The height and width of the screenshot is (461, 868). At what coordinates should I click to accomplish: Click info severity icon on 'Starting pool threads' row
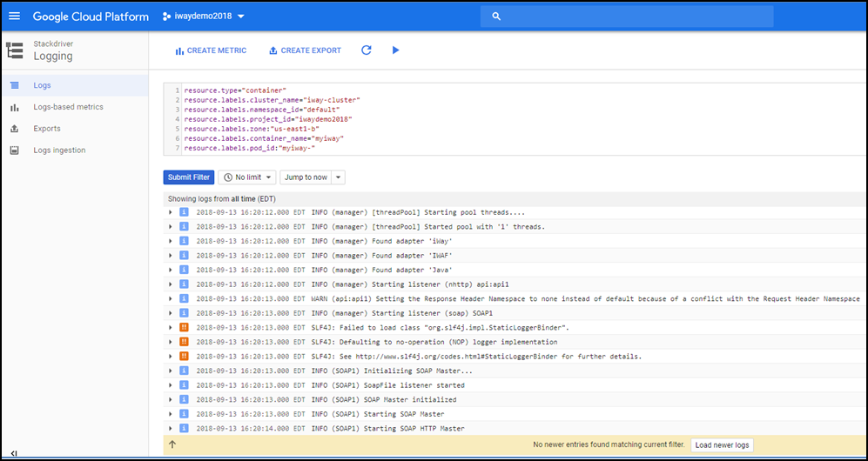pos(185,212)
